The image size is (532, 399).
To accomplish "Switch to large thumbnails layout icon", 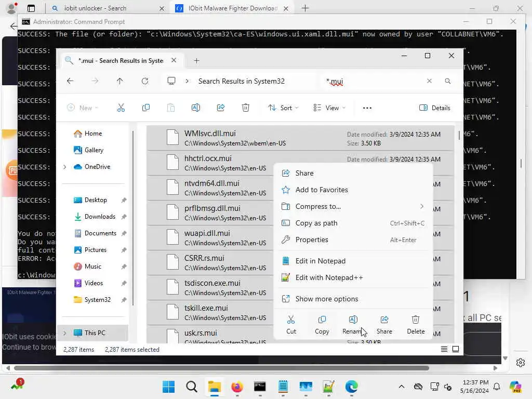I will (456, 349).
